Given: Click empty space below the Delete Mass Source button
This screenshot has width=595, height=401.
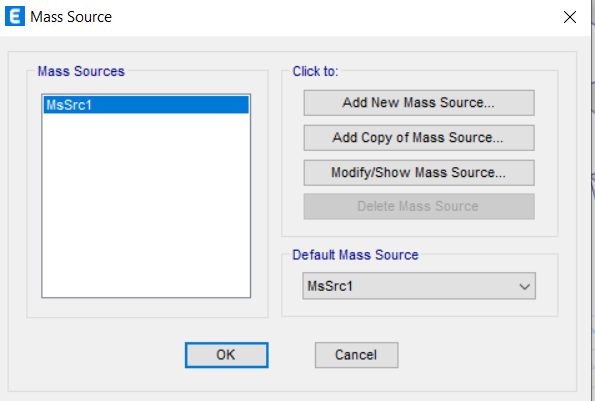Looking at the screenshot, I should click(x=419, y=227).
